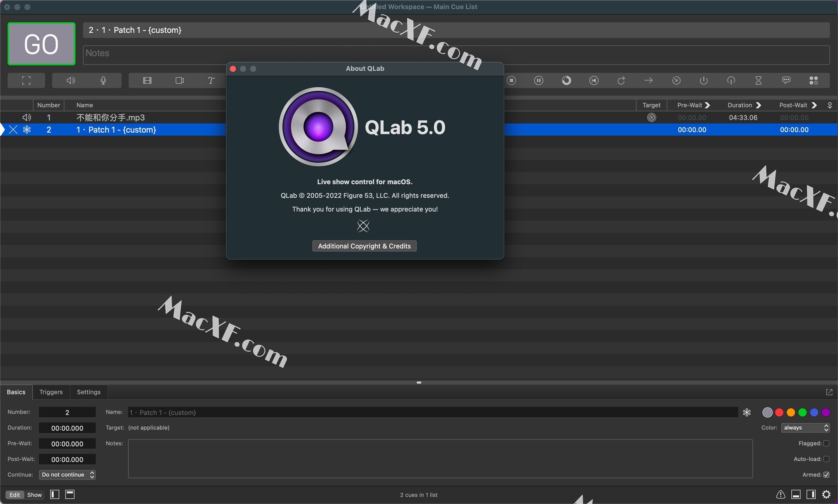Image resolution: width=838 pixels, height=504 pixels.
Task: Enable the Auto-load checkbox
Action: pos(826,459)
